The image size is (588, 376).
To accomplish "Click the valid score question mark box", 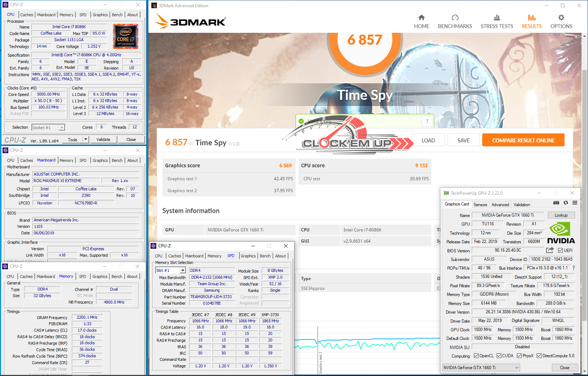I will coord(427,121).
